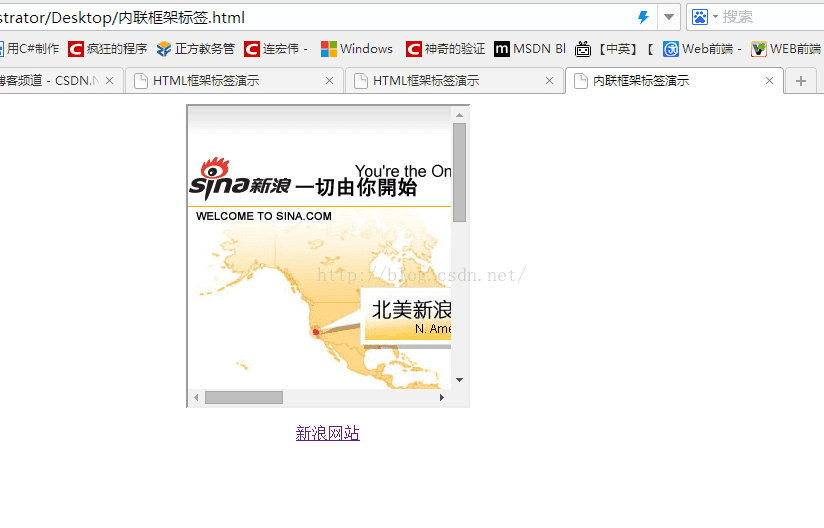Click the address bar URL text

[x=122, y=18]
